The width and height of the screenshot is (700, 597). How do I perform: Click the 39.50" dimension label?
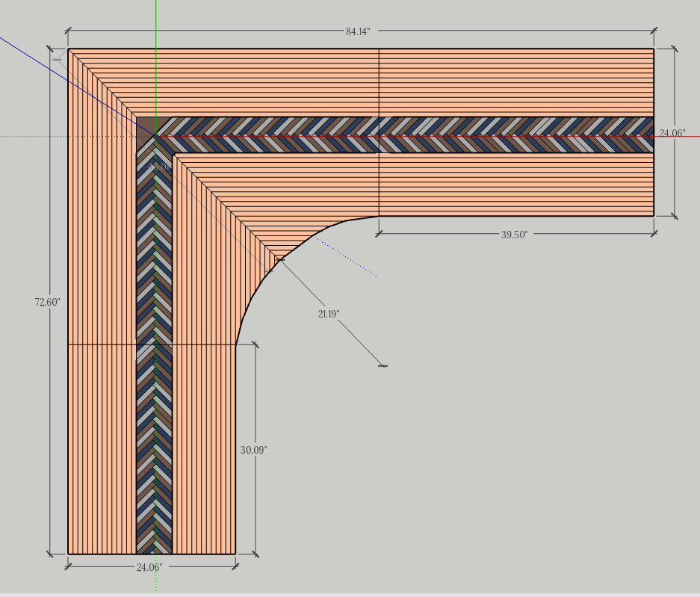coord(514,234)
